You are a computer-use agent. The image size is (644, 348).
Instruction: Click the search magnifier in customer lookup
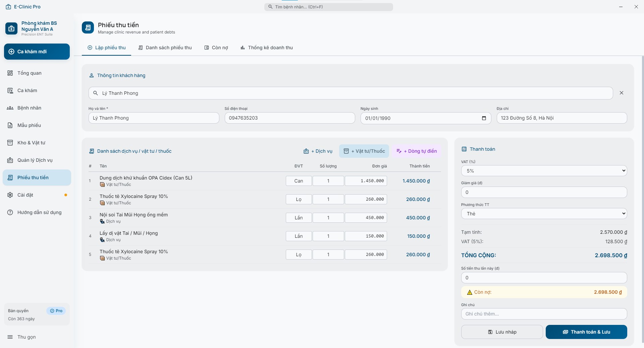[x=96, y=93]
